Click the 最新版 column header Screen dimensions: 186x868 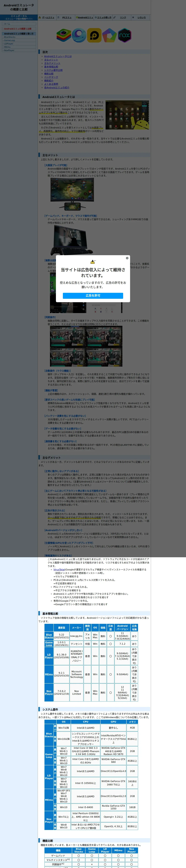pos(61,628)
